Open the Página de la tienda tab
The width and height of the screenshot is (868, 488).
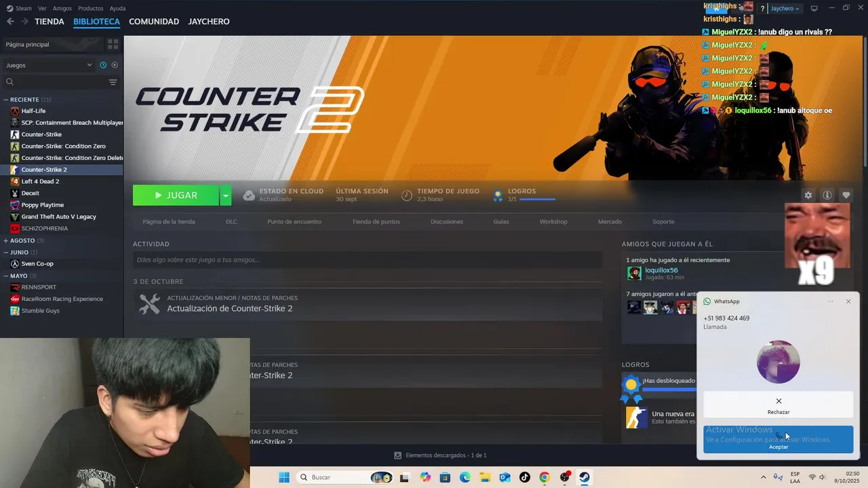(x=169, y=222)
